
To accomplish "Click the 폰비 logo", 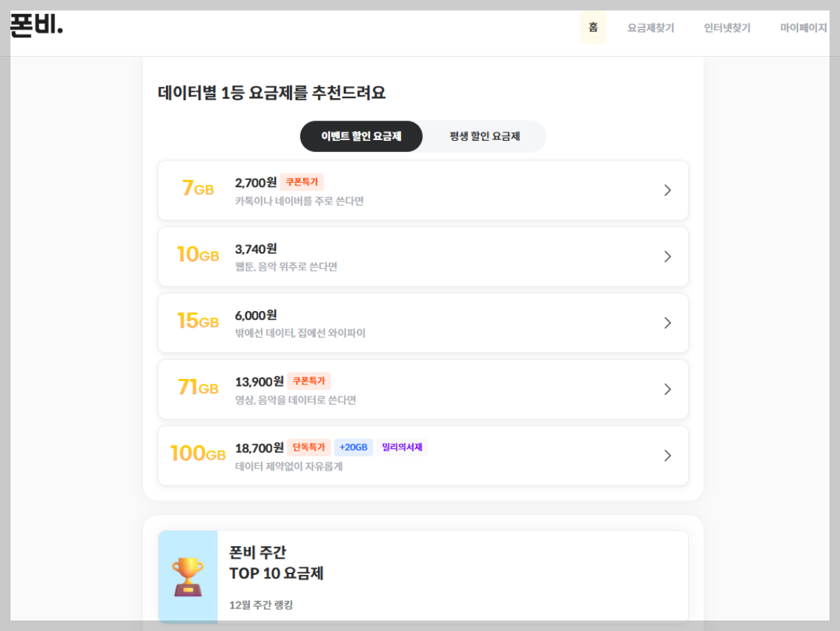I will pyautogui.click(x=36, y=26).
